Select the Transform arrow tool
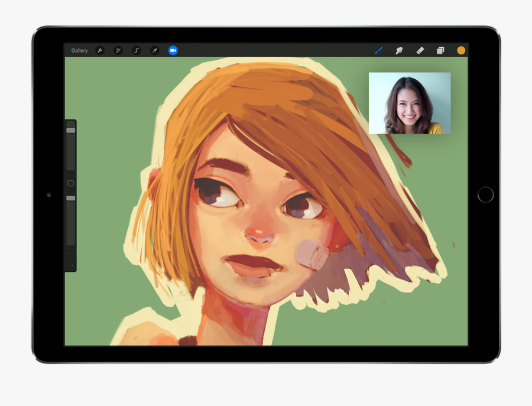The image size is (532, 406). pos(155,51)
